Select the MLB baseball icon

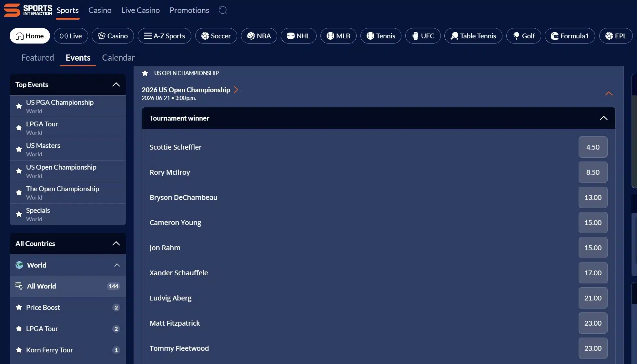(330, 36)
